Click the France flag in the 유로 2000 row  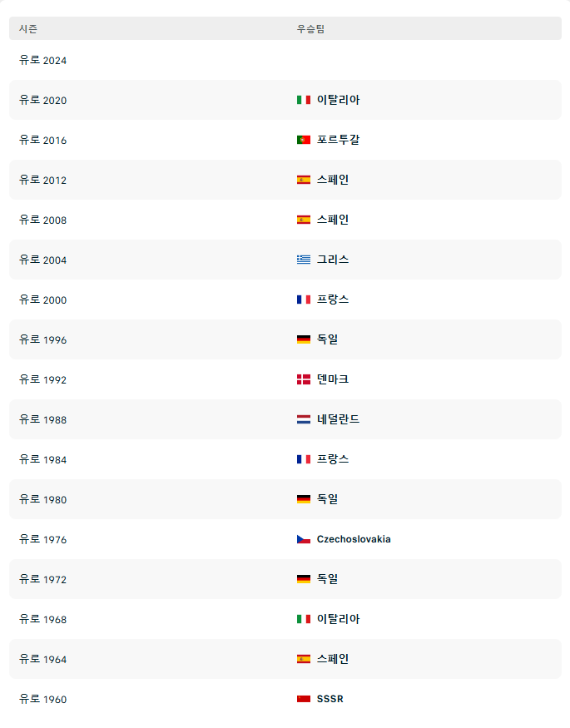(x=304, y=300)
